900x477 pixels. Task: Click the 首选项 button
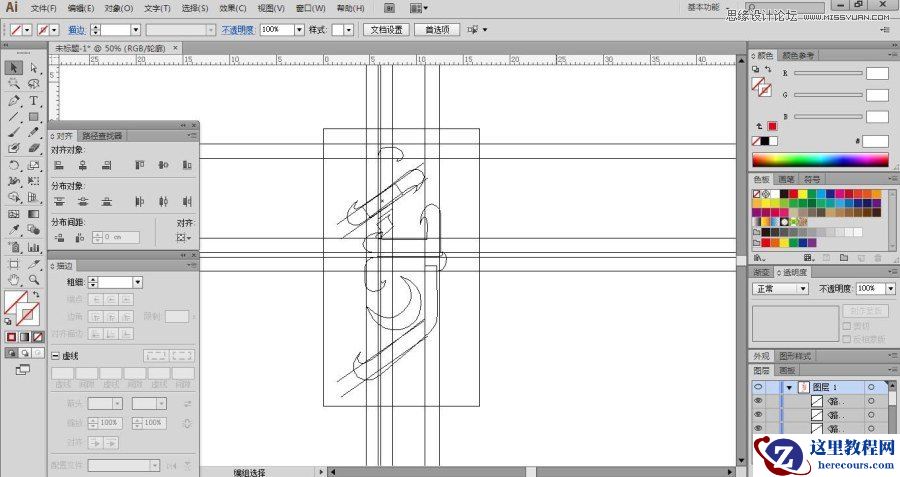pyautogui.click(x=437, y=30)
